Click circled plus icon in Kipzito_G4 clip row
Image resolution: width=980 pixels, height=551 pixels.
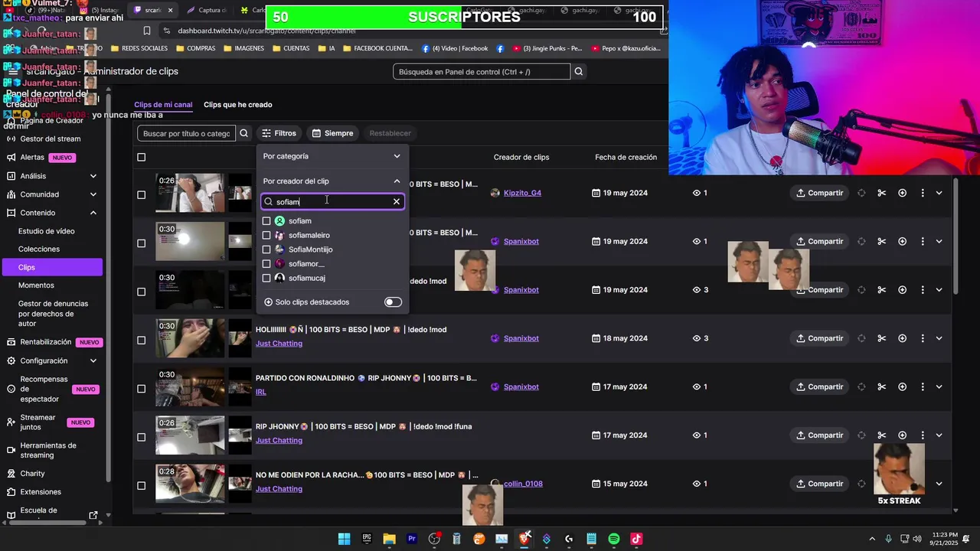pos(902,193)
